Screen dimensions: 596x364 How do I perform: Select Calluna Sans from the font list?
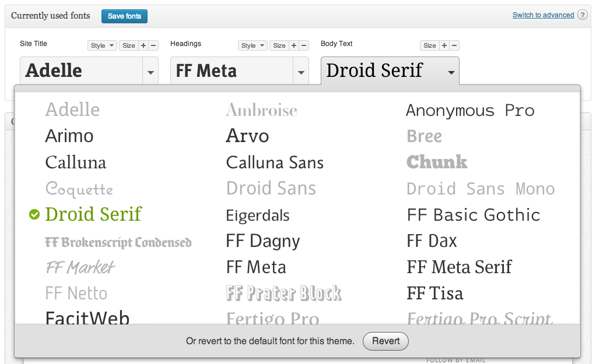(x=275, y=162)
